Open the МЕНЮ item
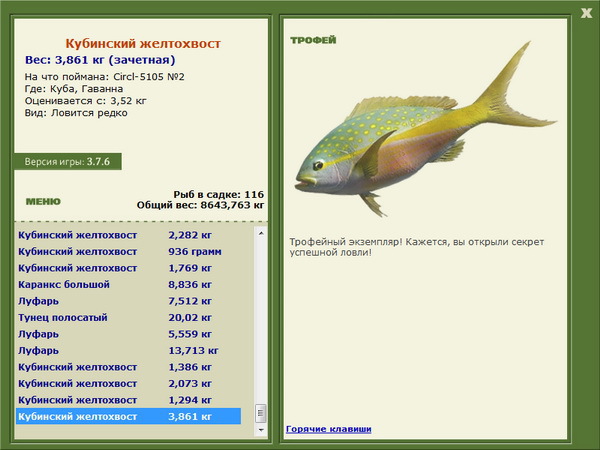Viewport: 600px width, 450px height. (43, 201)
